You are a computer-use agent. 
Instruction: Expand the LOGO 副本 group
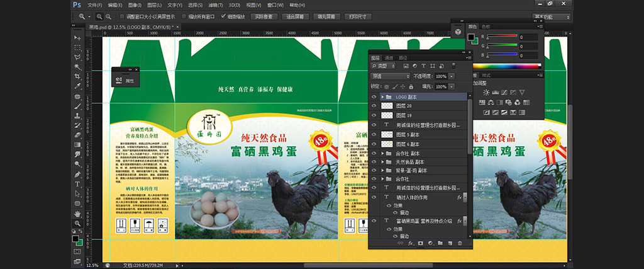tap(382, 97)
